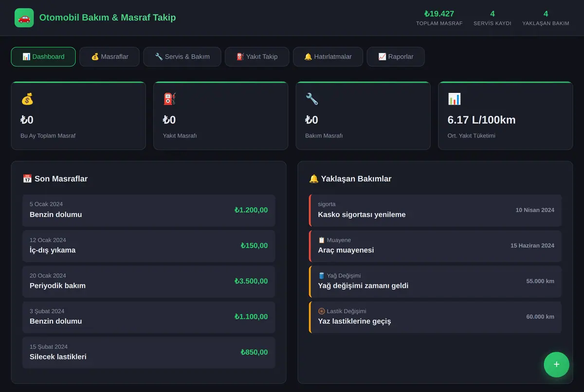This screenshot has height=392, width=584.
Task: Open the Yakıt Takip tab
Action: pos(257,56)
